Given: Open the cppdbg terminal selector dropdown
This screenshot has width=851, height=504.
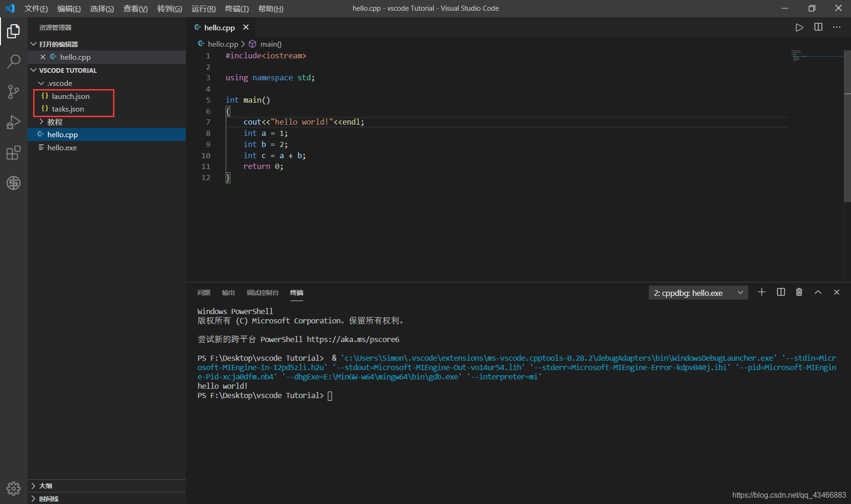Looking at the screenshot, I should click(x=698, y=293).
